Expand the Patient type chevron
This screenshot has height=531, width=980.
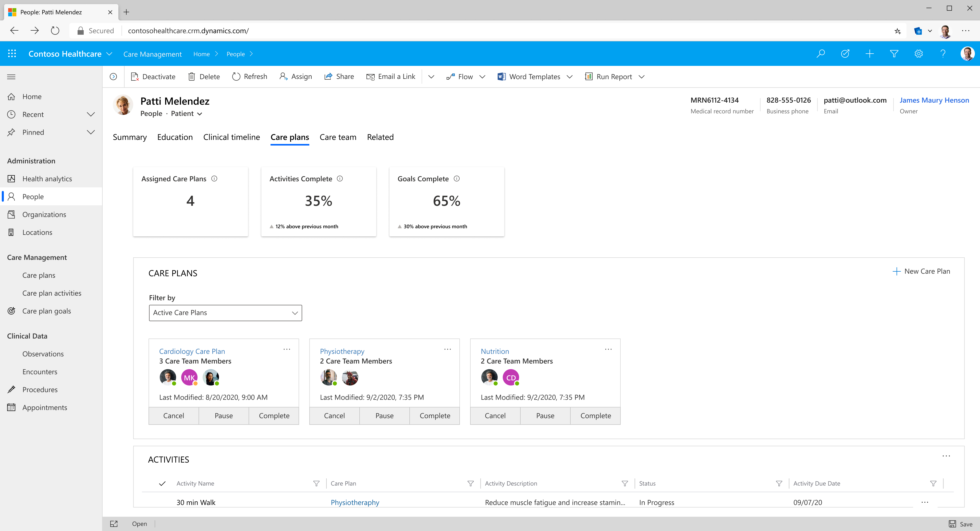[200, 113]
